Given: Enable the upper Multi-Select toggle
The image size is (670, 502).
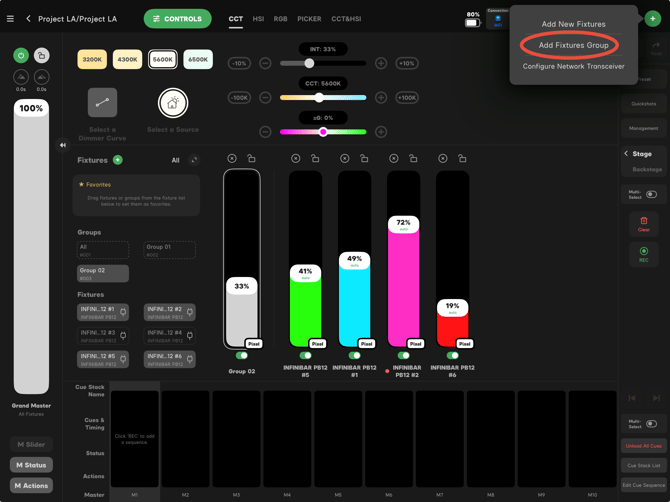Looking at the screenshot, I should click(651, 195).
